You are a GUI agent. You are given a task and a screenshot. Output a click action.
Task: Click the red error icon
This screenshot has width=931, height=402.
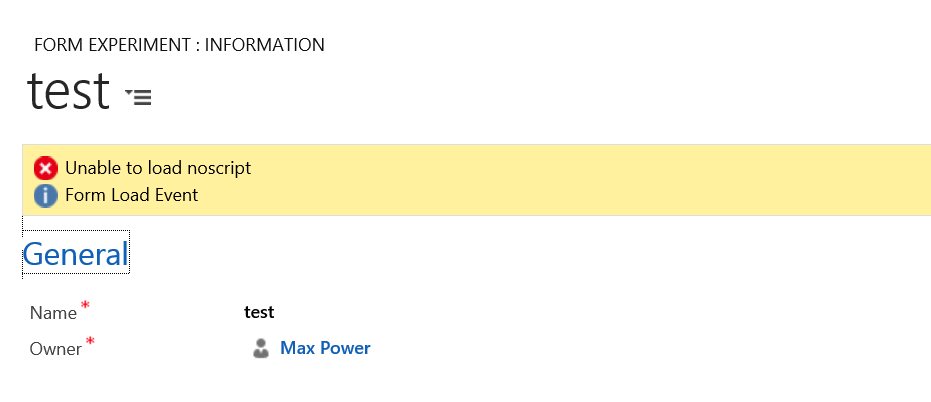[x=45, y=168]
